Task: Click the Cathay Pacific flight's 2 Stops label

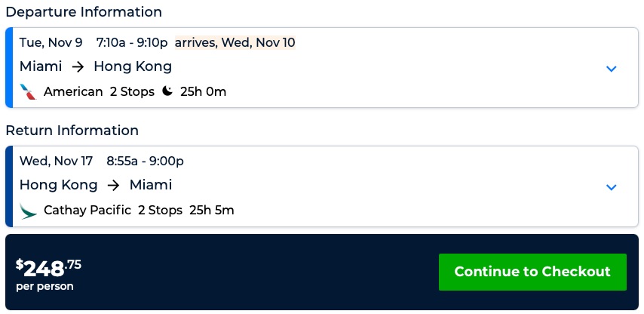Action: pos(160,211)
